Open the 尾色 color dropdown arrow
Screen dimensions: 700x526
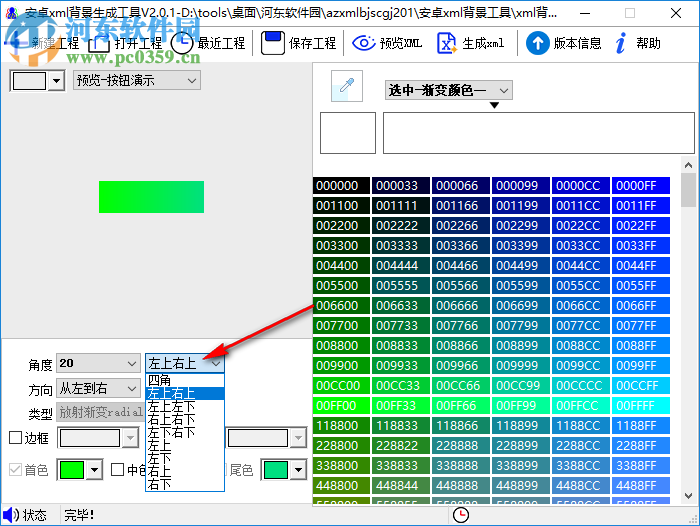point(298,470)
